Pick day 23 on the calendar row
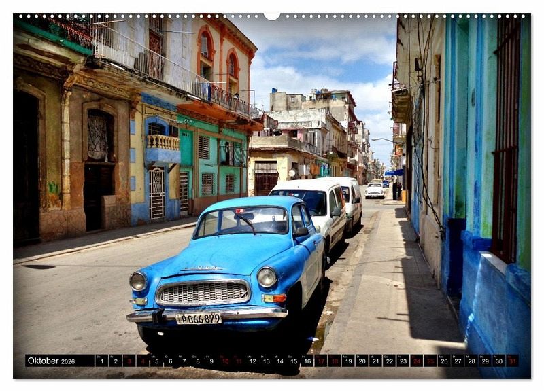This screenshot has height=392, width=544. 403,361
